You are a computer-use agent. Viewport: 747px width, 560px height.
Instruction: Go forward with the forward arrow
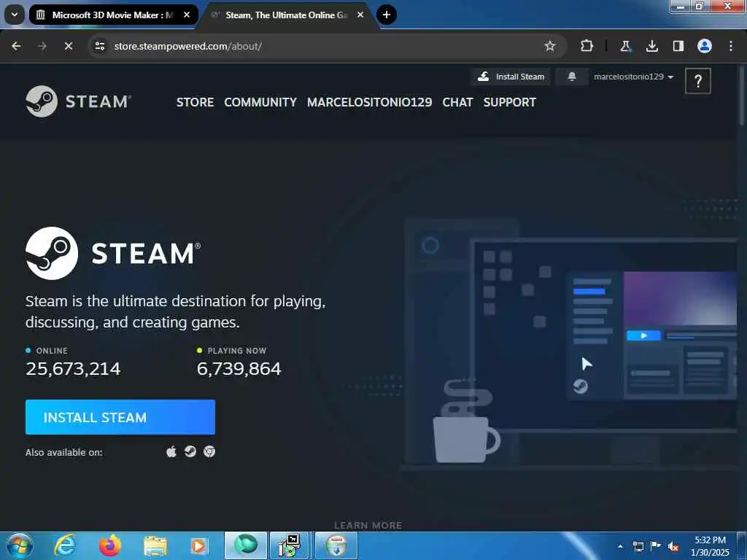click(x=42, y=46)
